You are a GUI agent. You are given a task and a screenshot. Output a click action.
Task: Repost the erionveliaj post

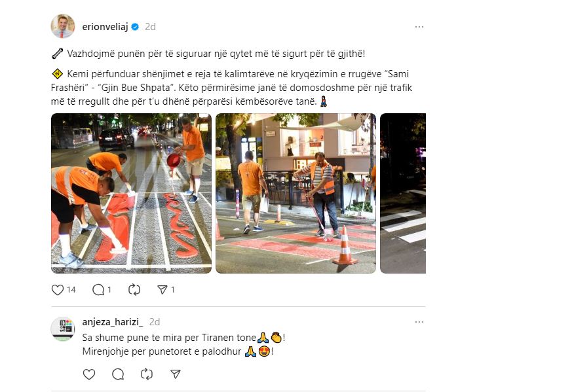pos(134,290)
